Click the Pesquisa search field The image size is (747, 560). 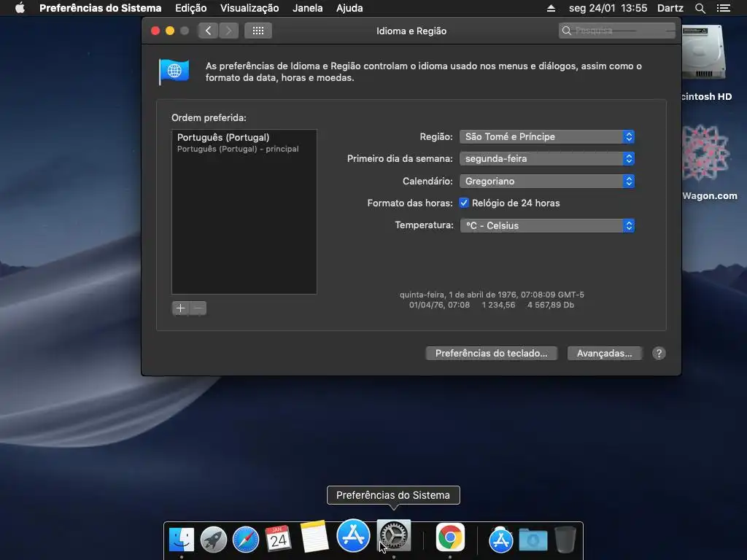[617, 31]
